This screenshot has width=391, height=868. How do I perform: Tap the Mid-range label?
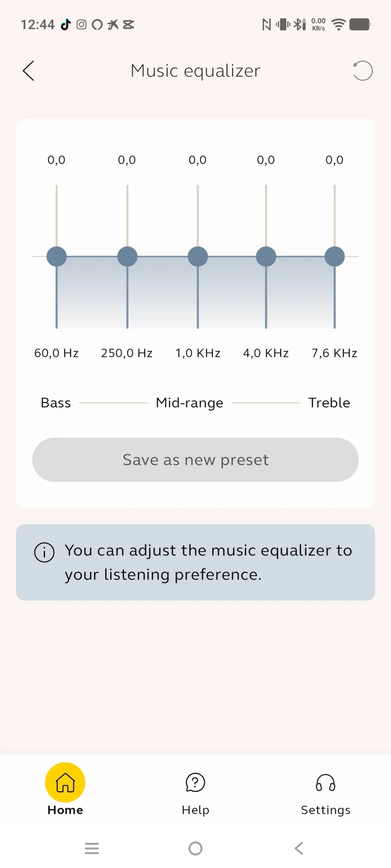pyautogui.click(x=189, y=403)
